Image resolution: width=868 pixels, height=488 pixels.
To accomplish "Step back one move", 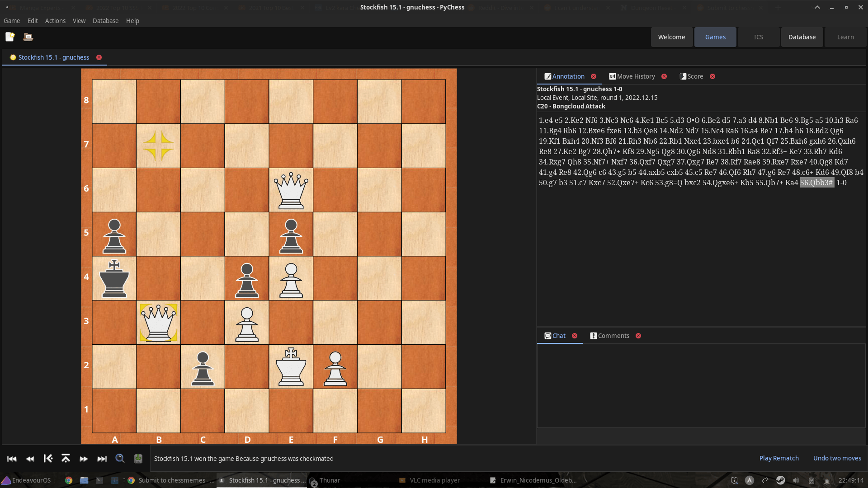I will [30, 458].
